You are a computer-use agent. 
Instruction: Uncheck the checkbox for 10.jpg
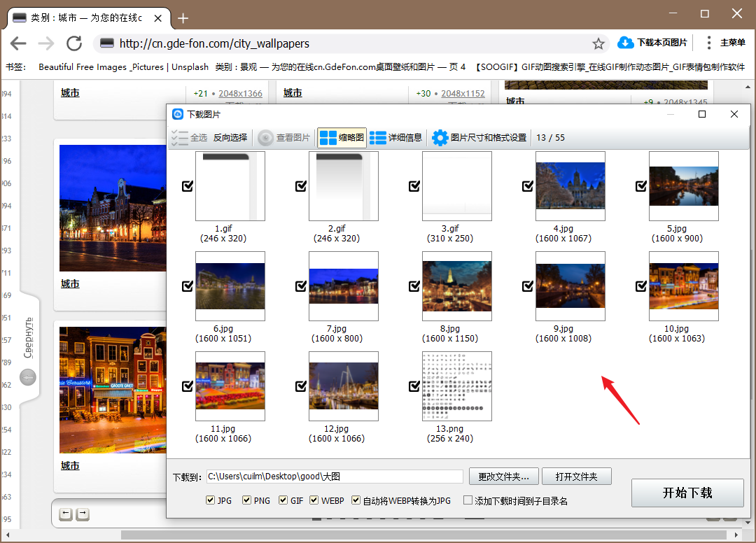(641, 286)
